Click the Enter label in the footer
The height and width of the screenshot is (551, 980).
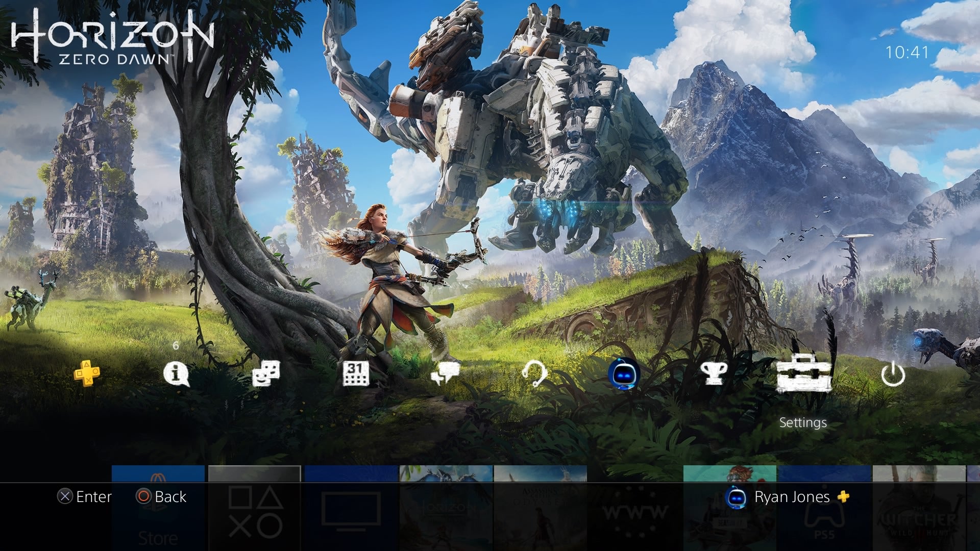tap(94, 496)
